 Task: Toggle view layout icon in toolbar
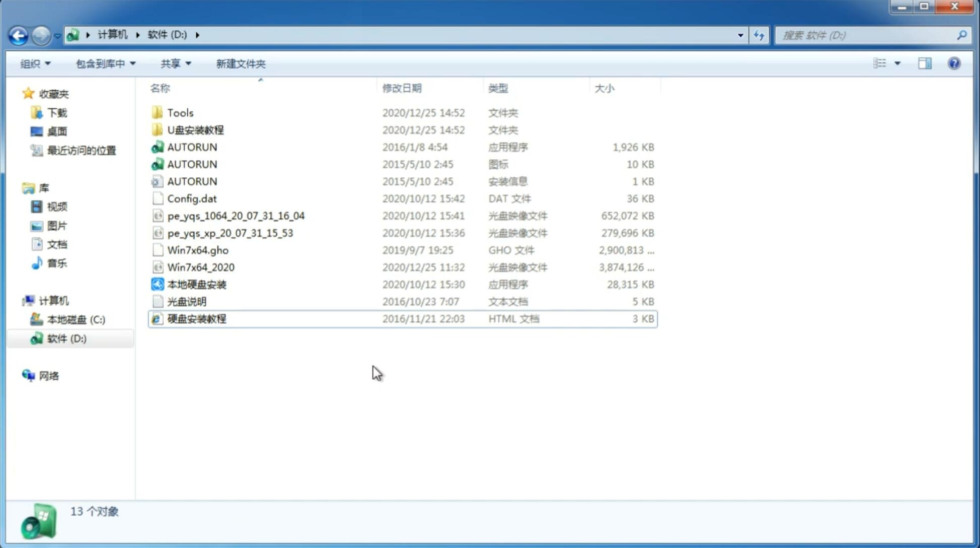tap(925, 62)
